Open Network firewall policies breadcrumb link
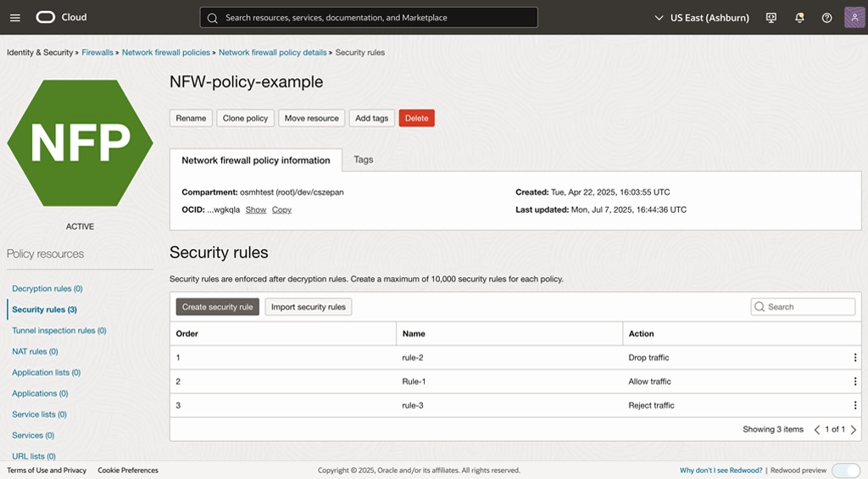868x479 pixels. point(165,53)
